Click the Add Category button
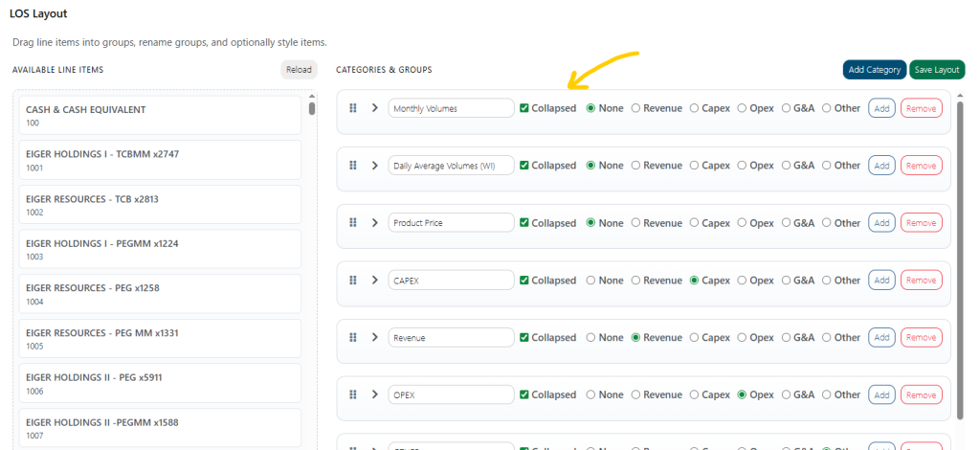The image size is (980, 450). (874, 70)
